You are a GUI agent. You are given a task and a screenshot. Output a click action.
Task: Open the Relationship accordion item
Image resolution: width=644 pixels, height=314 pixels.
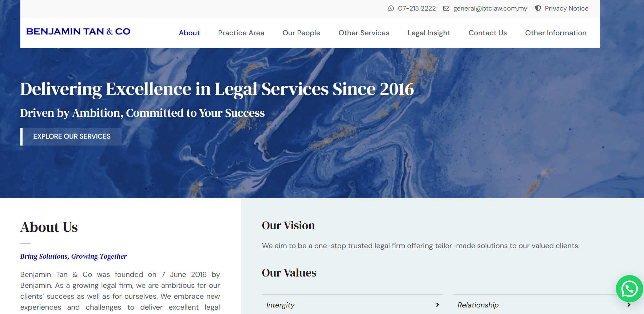tap(544, 305)
